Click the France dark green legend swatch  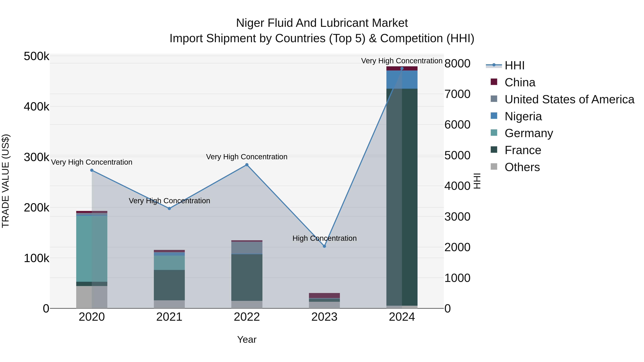pos(494,149)
